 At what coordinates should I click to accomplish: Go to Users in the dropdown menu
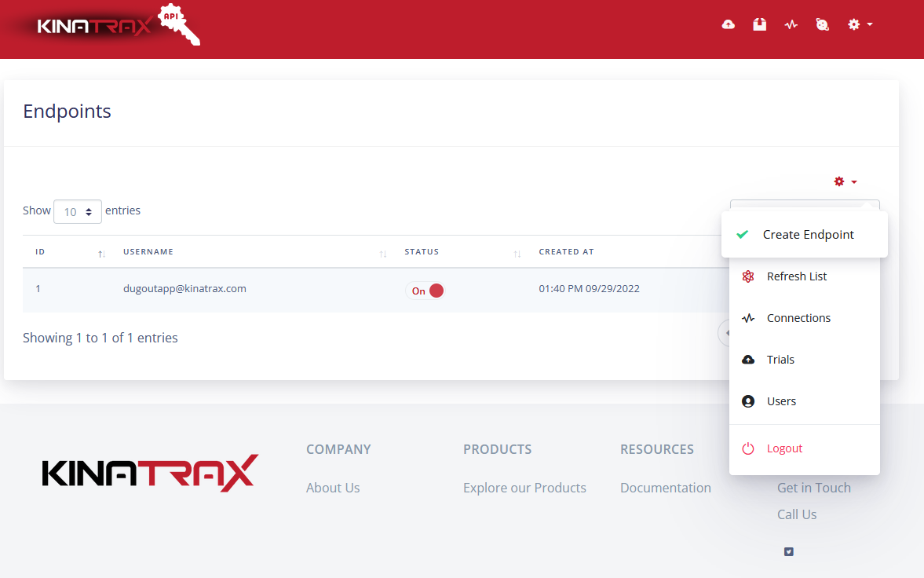click(781, 401)
